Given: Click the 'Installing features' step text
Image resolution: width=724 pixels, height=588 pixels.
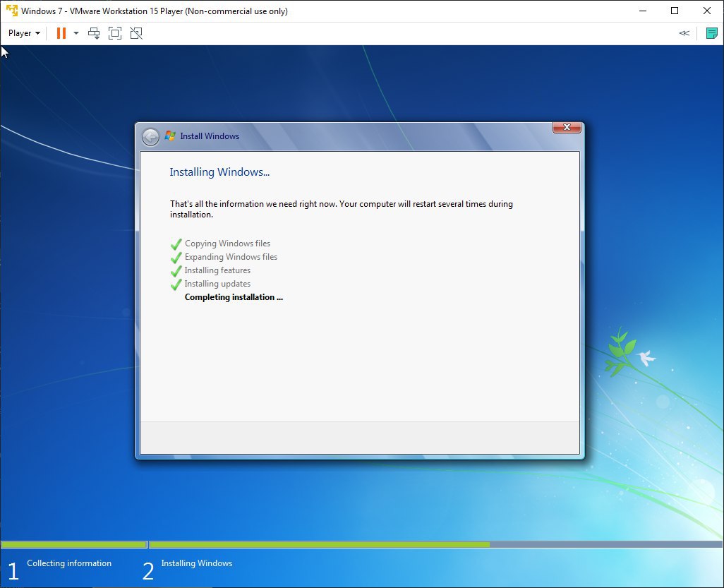Looking at the screenshot, I should 217,270.
